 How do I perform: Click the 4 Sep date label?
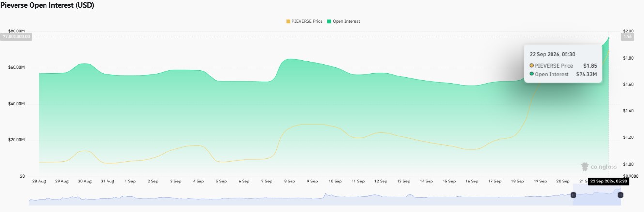[198, 181]
